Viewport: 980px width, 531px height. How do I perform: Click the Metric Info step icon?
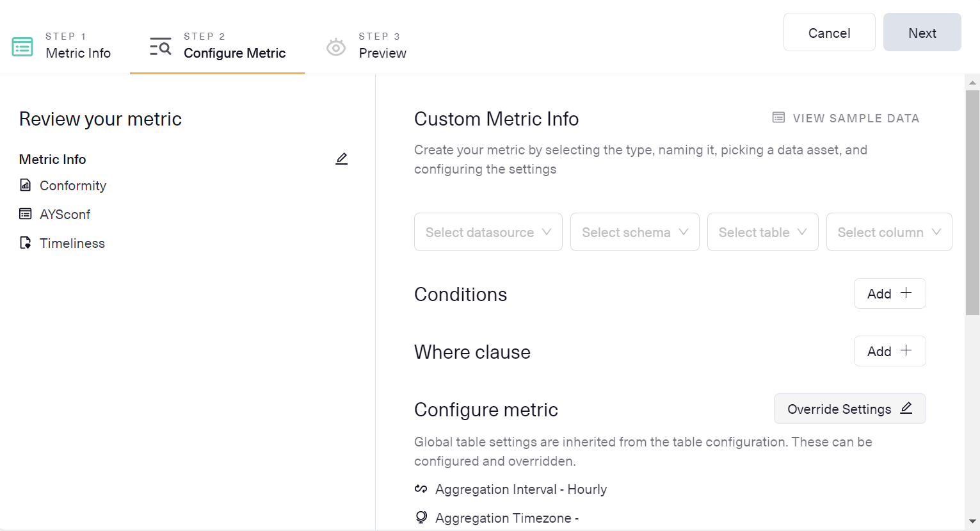pos(22,47)
